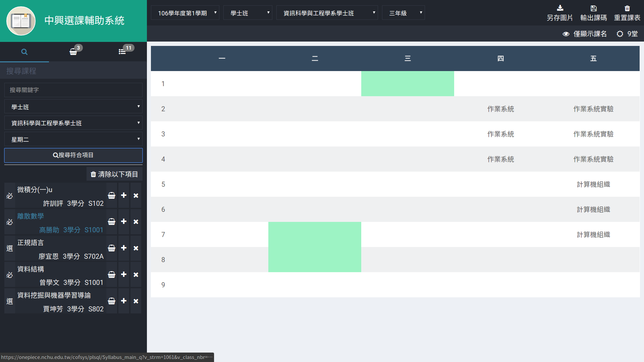Click plus icon for 資料挖掘與機器學習導論
The width and height of the screenshot is (644, 362).
[124, 301]
